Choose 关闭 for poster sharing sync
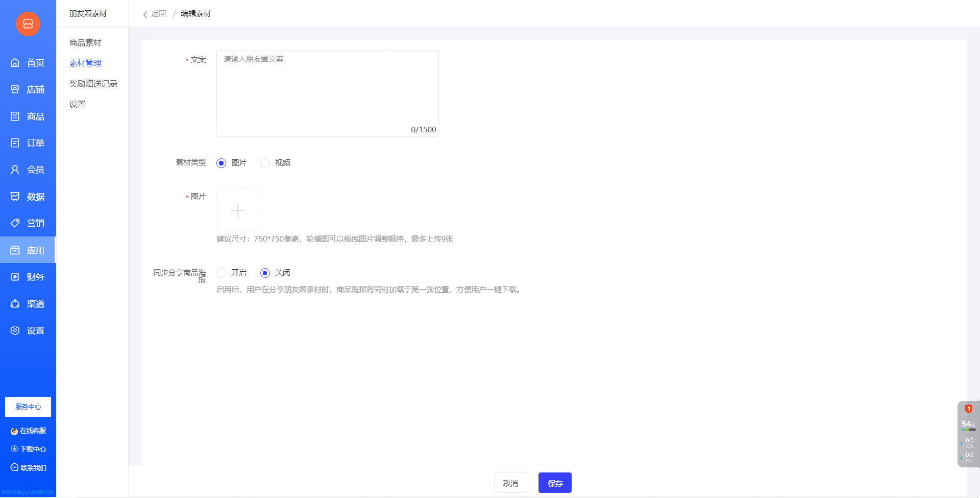 265,273
